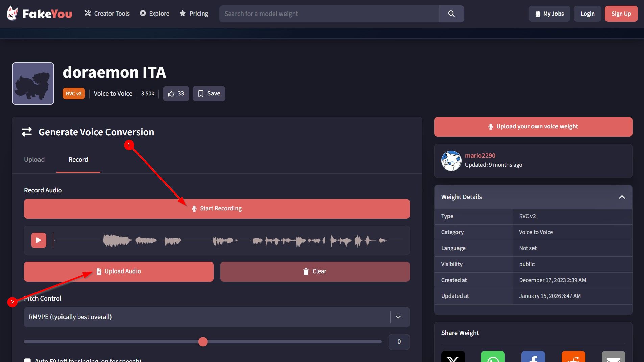The height and width of the screenshot is (362, 644).
Task: Open the Explore menu
Action: [x=154, y=14]
